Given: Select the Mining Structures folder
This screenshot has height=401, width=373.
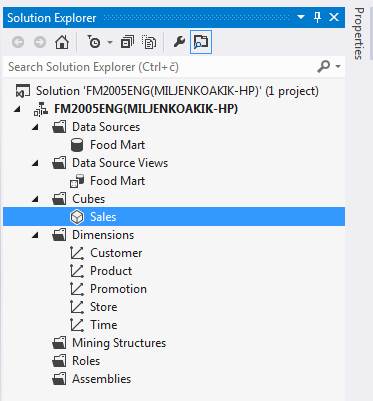Looking at the screenshot, I should [119, 343].
